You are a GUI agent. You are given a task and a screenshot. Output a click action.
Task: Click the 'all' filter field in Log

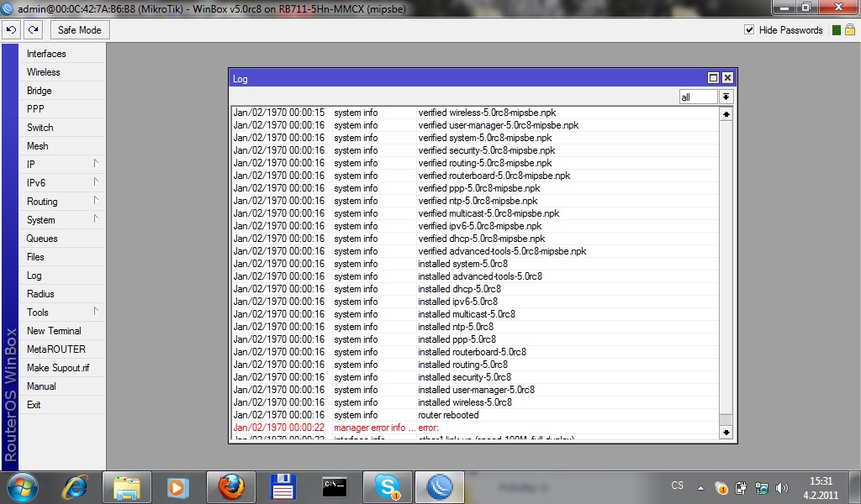point(698,97)
